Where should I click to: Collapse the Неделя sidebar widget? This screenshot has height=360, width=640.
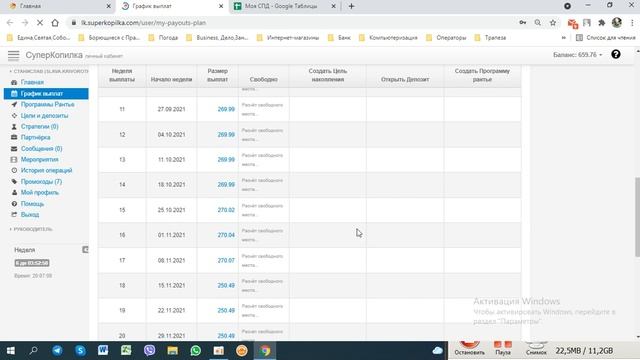point(85,249)
